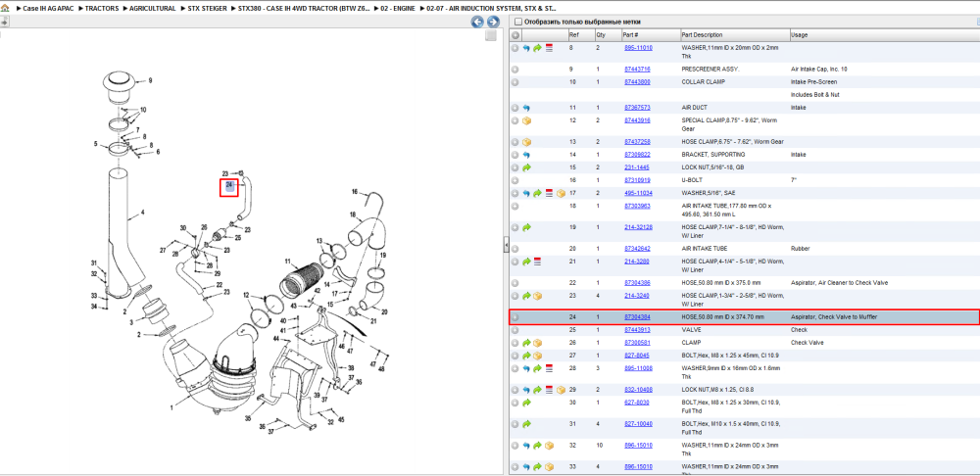Click the blue back arrow in Ref 11 row
Image resolution: width=980 pixels, height=476 pixels.
(526, 108)
